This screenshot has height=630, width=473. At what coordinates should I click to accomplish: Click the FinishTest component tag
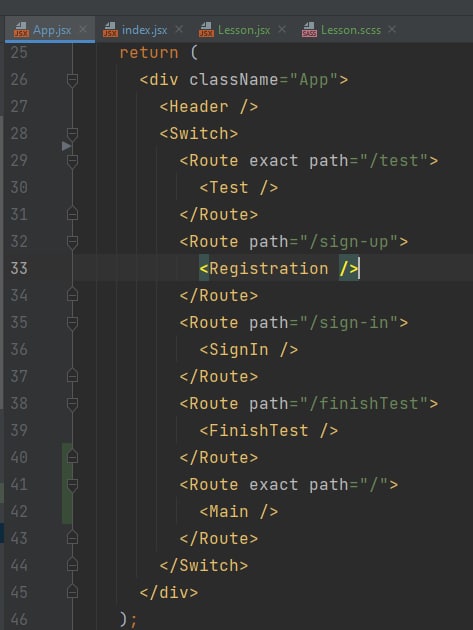(268, 430)
